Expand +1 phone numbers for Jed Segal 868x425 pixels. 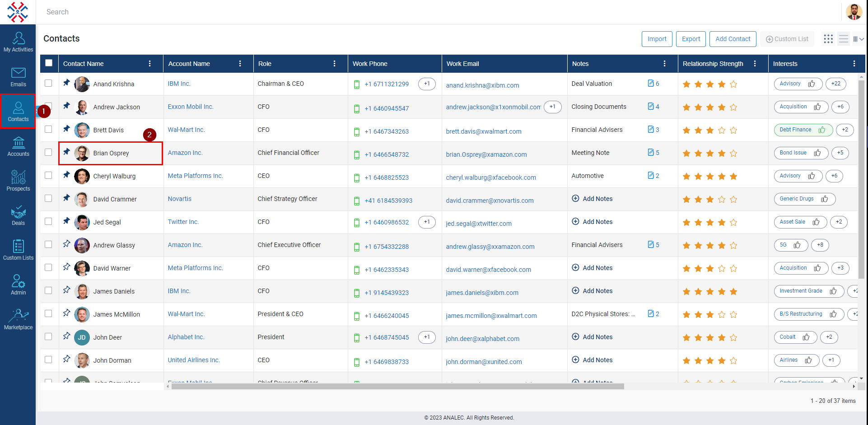point(427,222)
